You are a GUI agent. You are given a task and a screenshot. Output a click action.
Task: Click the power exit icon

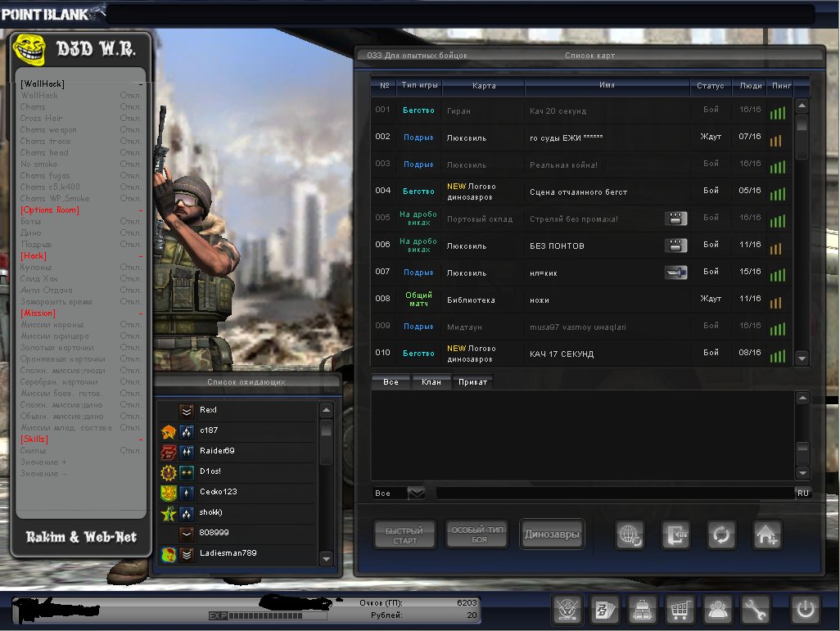pos(805,610)
